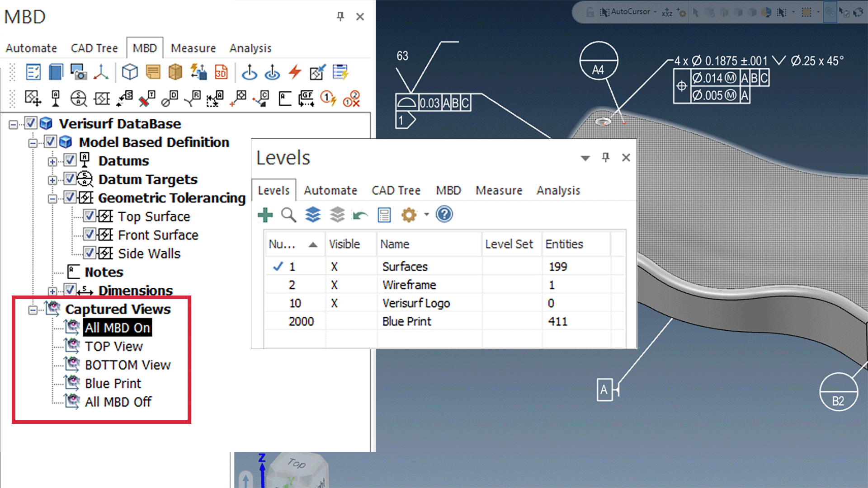868x488 pixels.
Task: Toggle visibility checkbox for Wireframe level
Action: click(334, 284)
